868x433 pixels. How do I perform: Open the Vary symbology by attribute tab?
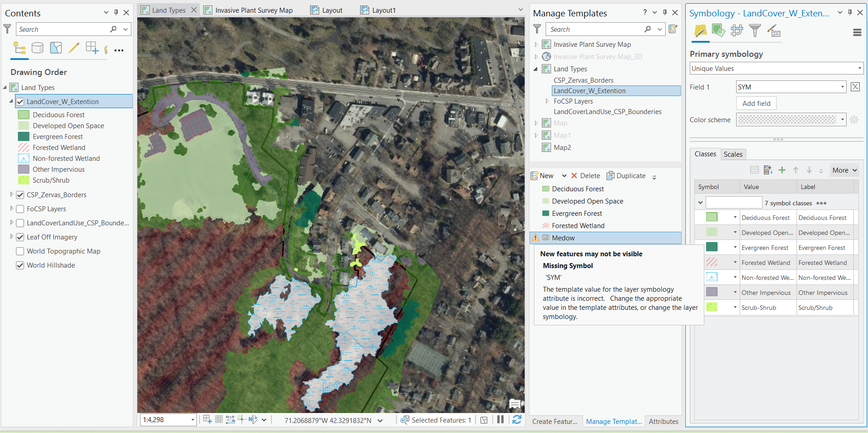point(718,31)
